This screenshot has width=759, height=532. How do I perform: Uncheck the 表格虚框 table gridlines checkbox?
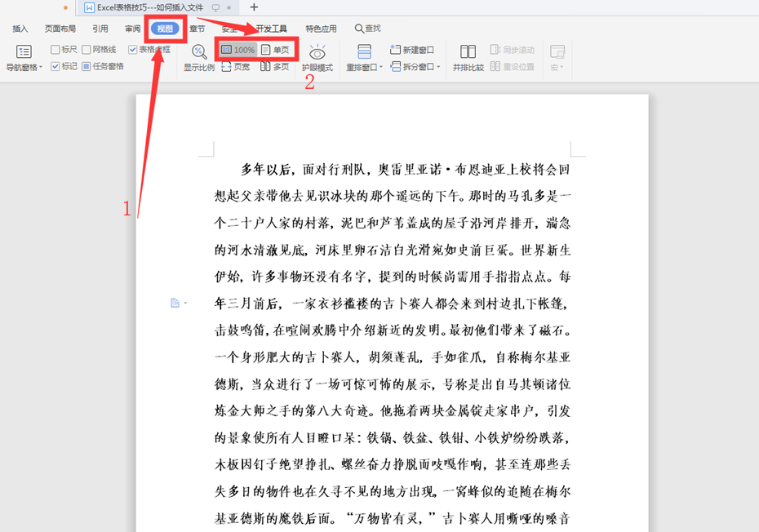(x=133, y=50)
